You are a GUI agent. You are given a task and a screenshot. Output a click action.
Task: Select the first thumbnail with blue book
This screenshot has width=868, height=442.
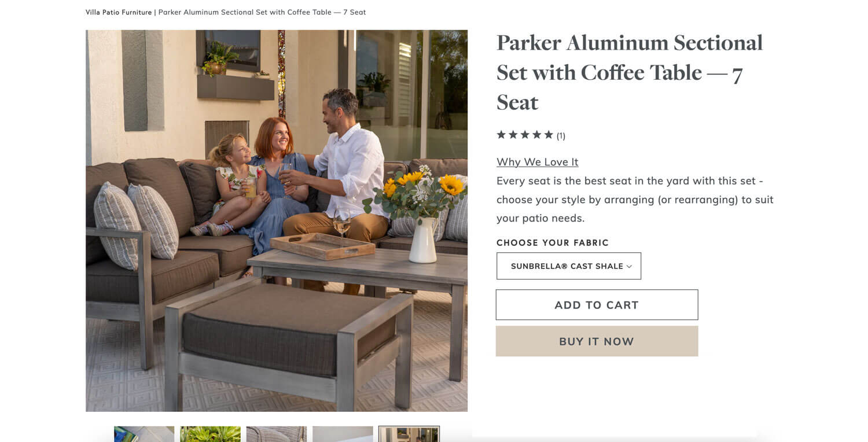click(x=144, y=434)
